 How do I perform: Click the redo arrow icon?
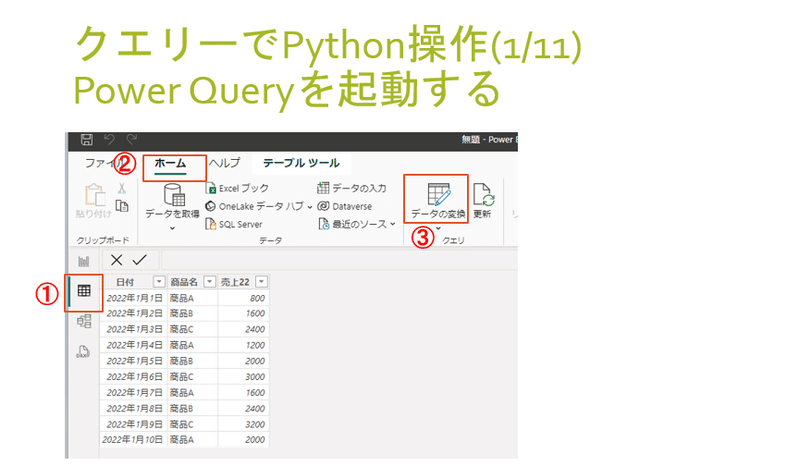(x=132, y=139)
